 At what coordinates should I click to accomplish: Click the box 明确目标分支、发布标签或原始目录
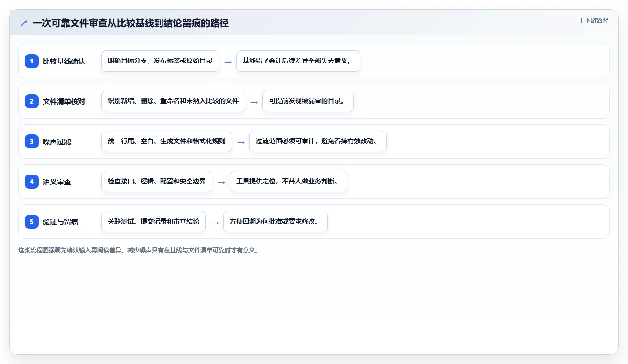tap(160, 61)
